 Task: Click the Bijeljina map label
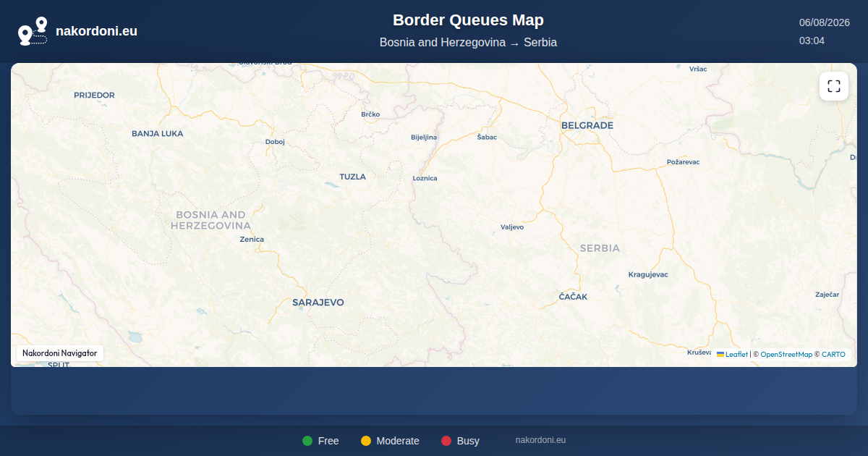pos(424,137)
